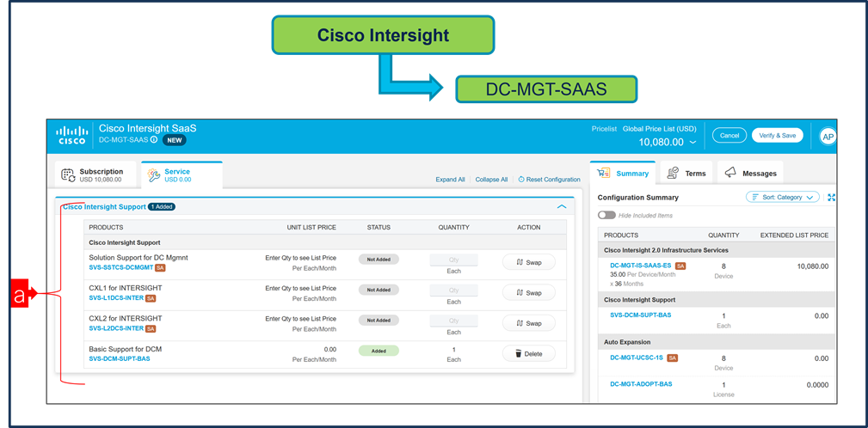Click SA badge next to DC-MGT-IS-SAAS-ES
Viewport: 868px width, 428px height.
click(x=680, y=266)
